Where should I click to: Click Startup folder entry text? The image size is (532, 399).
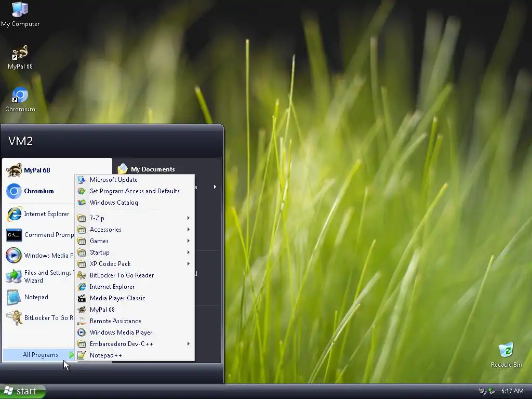point(99,252)
